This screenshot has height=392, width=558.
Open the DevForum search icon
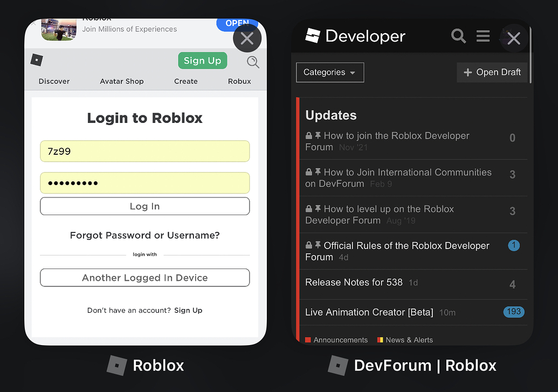(x=458, y=36)
